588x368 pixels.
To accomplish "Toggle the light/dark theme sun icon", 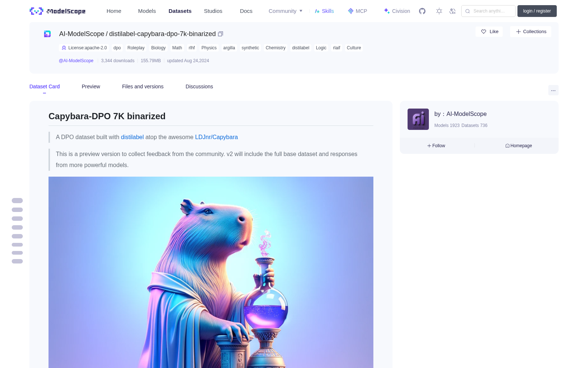I will (x=439, y=11).
